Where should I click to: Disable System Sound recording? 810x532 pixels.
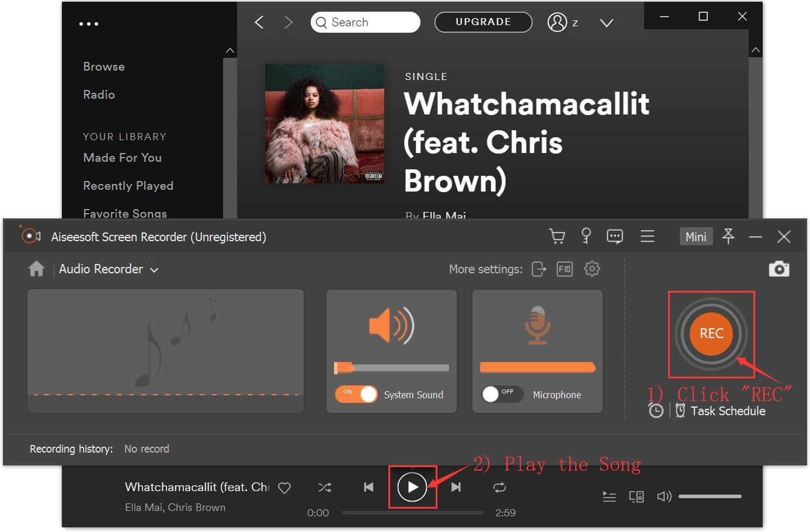coord(356,394)
